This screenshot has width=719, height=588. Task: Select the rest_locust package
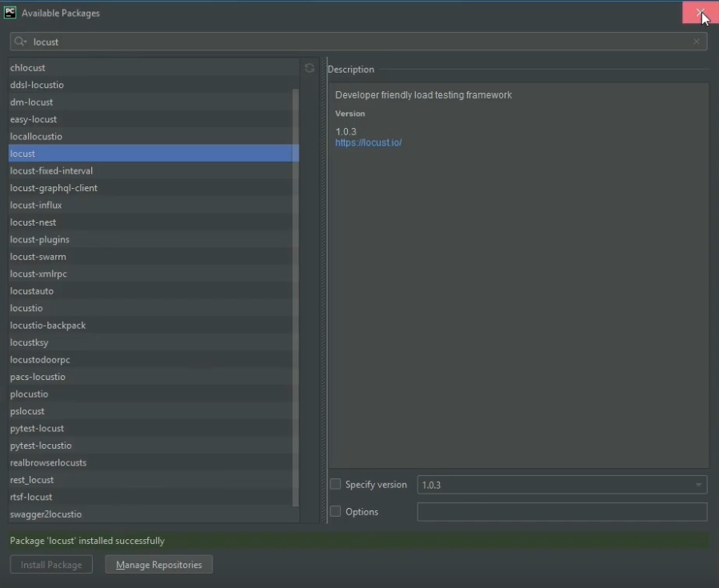click(x=154, y=480)
